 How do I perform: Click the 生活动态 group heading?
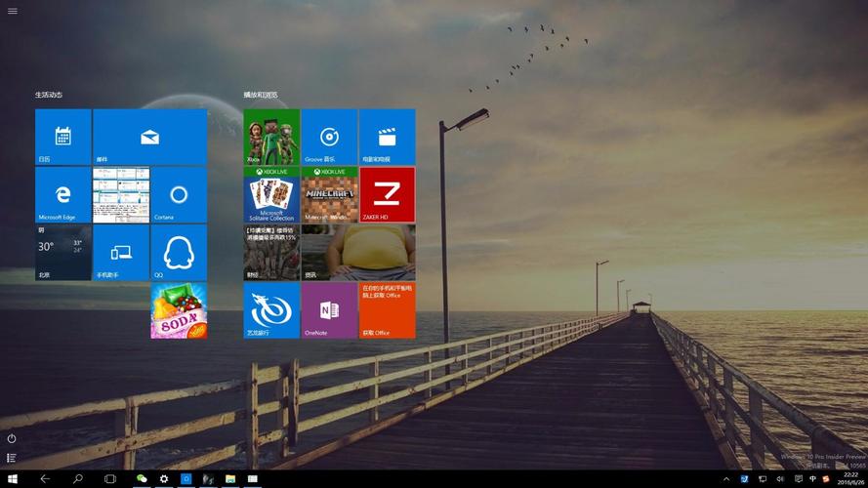pyautogui.click(x=49, y=96)
